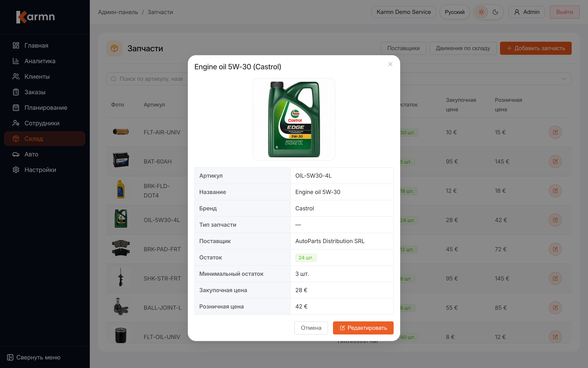
Task: Switch to dark theme moon icon
Action: [496, 12]
